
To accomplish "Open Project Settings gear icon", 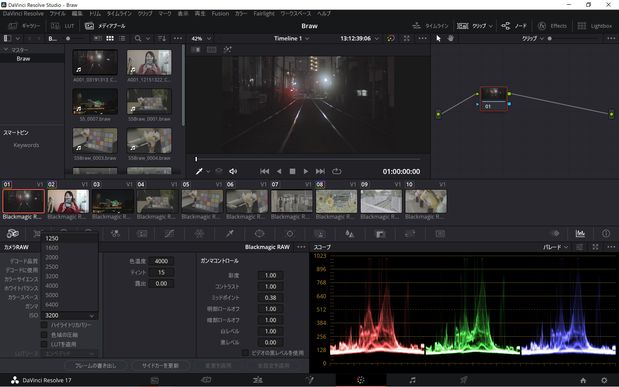I will click(604, 380).
